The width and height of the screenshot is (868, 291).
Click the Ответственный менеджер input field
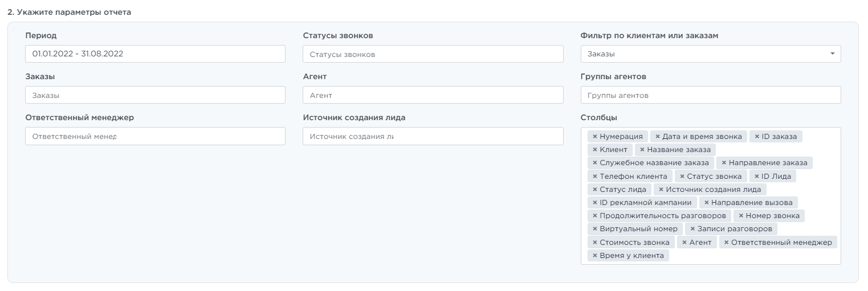pos(155,136)
